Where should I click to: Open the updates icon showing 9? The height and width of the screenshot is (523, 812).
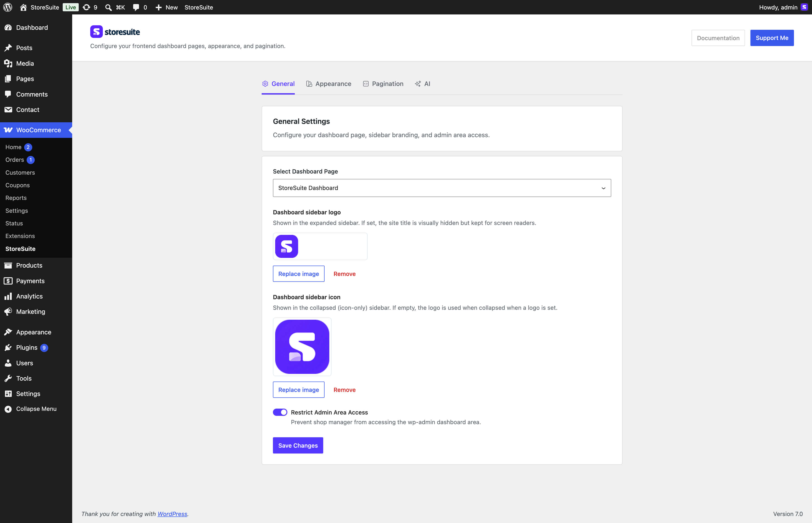[87, 7]
